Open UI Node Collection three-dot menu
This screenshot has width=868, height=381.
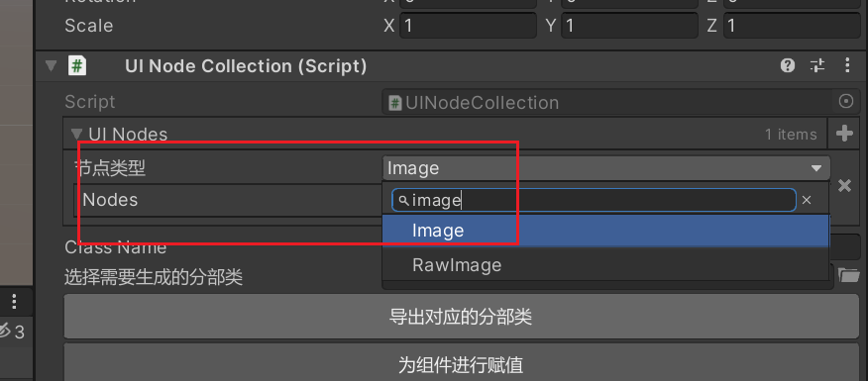coord(847,65)
